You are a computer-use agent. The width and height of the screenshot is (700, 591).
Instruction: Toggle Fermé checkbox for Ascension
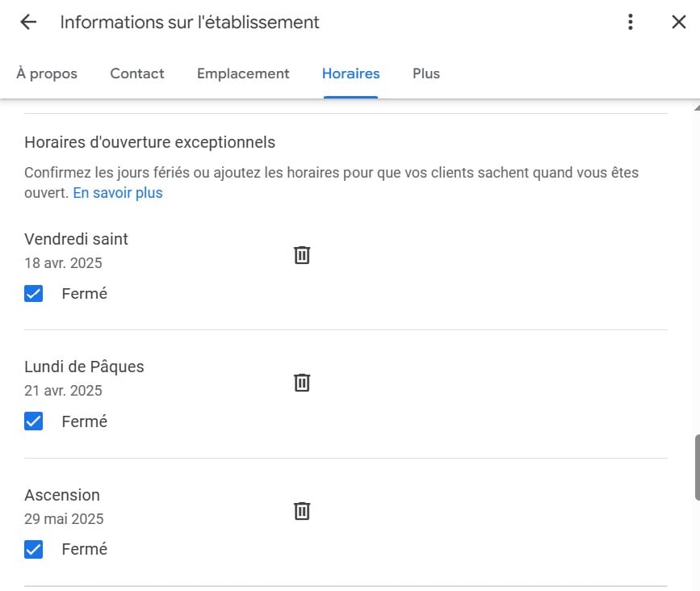(x=33, y=549)
